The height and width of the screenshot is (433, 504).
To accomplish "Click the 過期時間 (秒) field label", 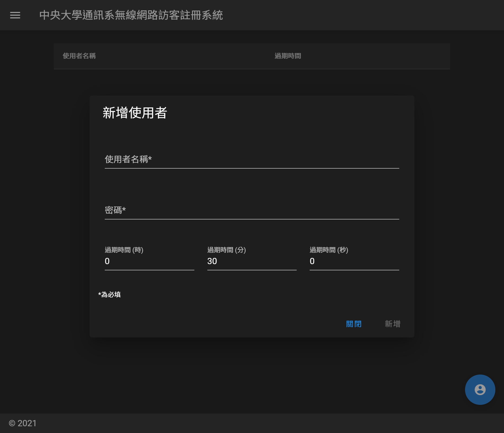I will (329, 250).
